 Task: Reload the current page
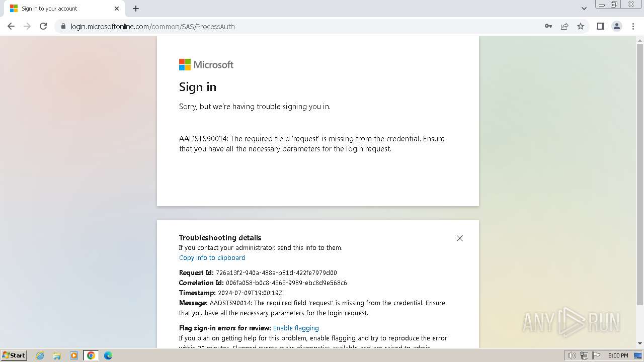tap(43, 26)
